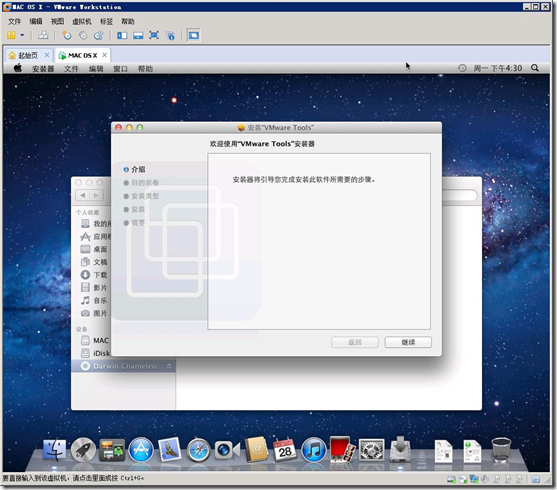The image size is (557, 490).
Task: Open the 标签 menu in VMware
Action: (x=106, y=21)
